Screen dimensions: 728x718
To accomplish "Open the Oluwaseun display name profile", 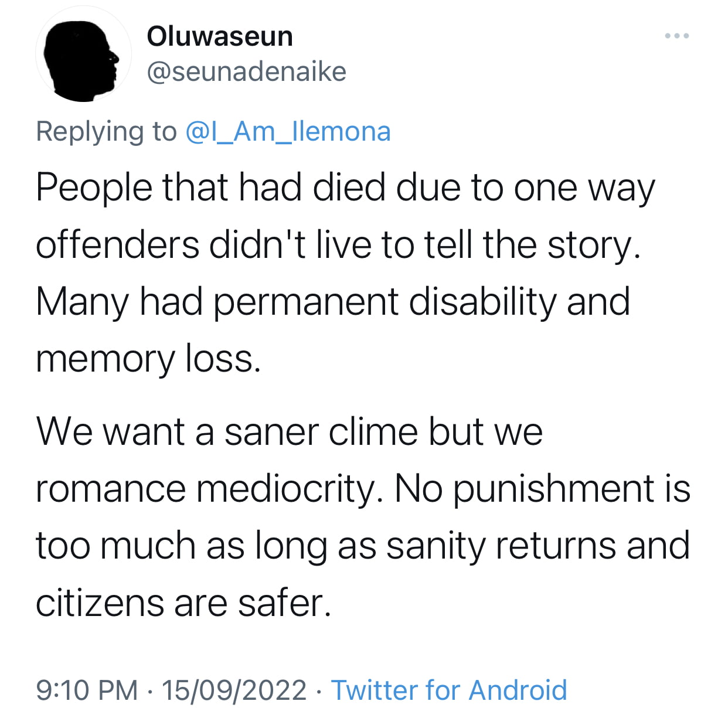I will pos(220,36).
